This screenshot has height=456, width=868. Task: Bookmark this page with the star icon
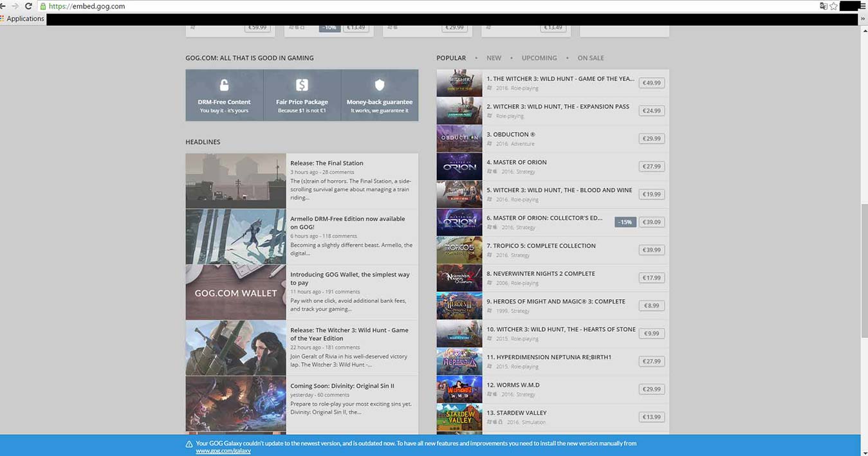tap(834, 6)
